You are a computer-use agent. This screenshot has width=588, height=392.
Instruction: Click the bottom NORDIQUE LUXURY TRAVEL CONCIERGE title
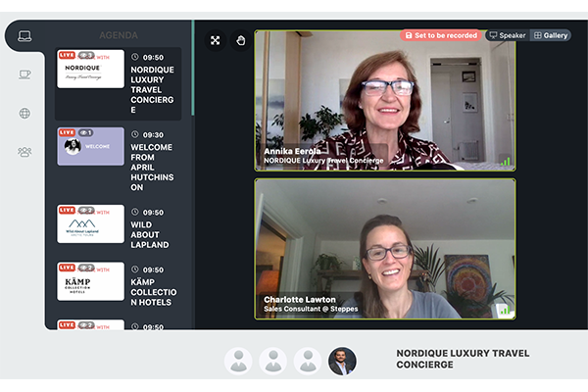463,359
